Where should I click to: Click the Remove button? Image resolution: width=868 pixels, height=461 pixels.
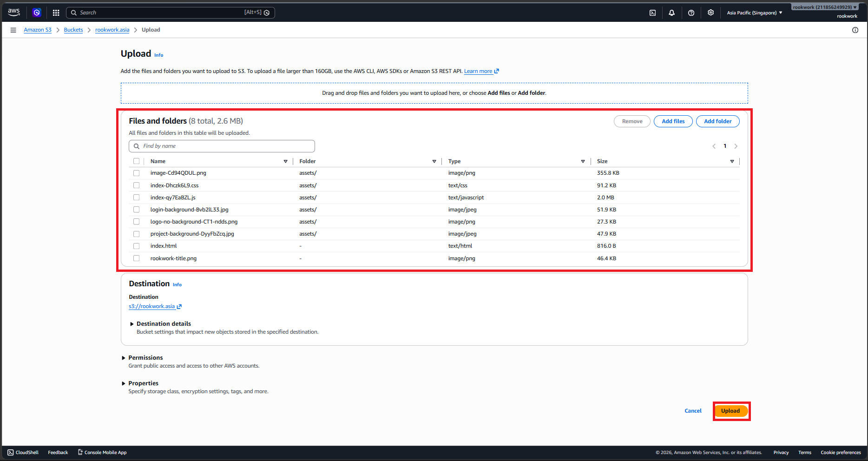coord(632,121)
